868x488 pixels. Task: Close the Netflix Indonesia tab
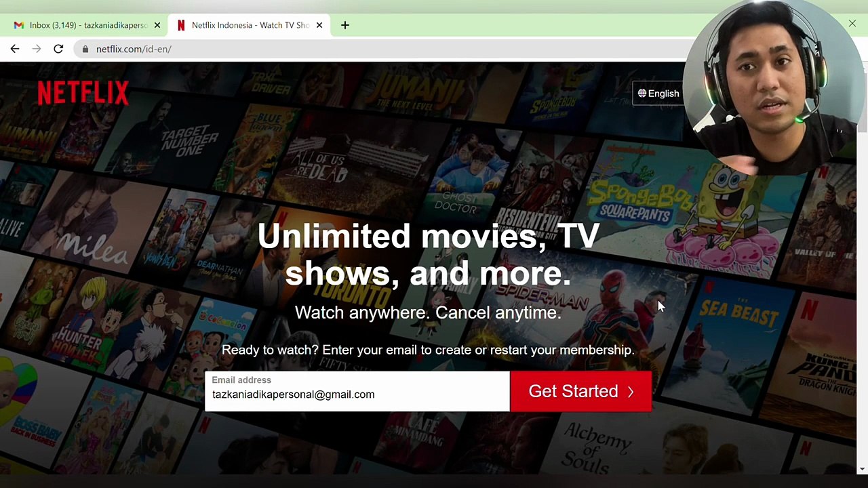pyautogui.click(x=319, y=25)
